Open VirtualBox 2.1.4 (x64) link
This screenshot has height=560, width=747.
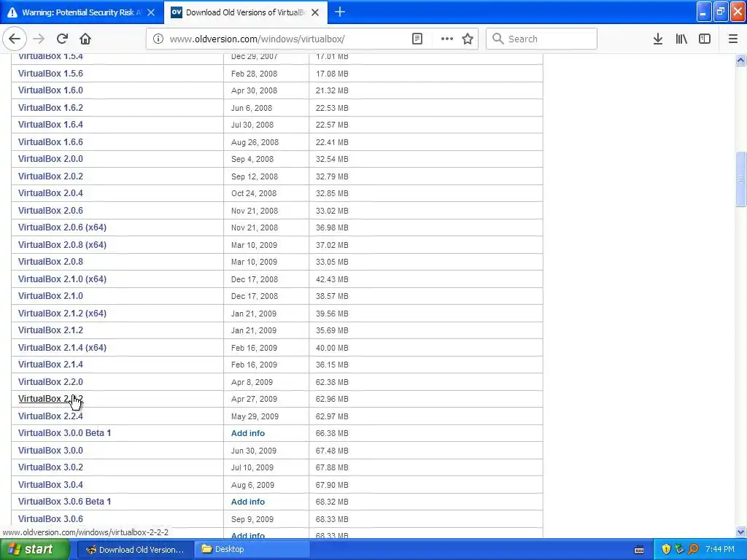pos(63,348)
